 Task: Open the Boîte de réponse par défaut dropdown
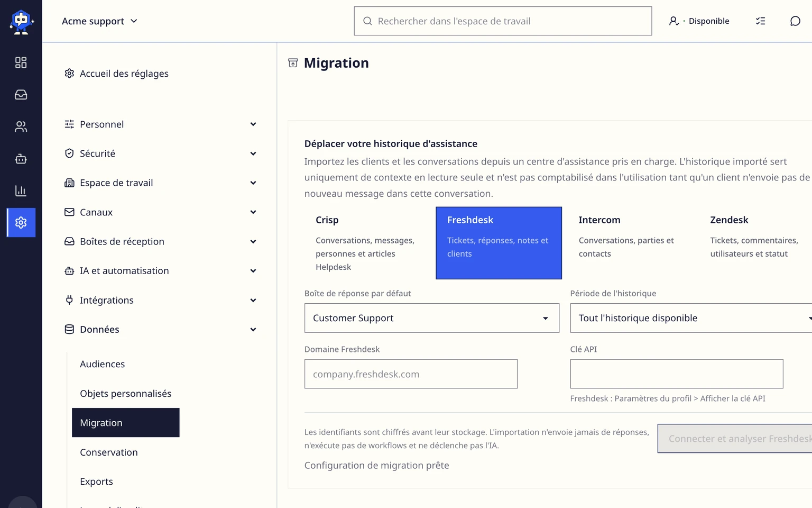[432, 318]
